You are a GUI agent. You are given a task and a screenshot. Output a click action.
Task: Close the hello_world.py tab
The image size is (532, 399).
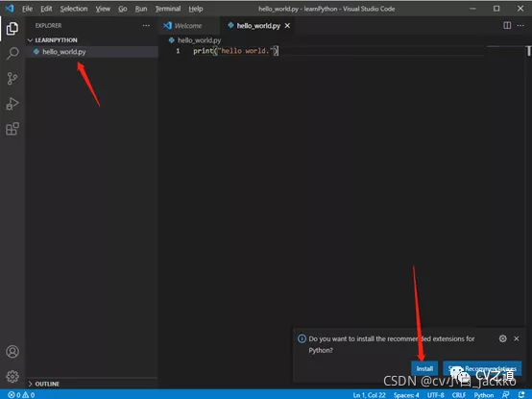pyautogui.click(x=287, y=25)
